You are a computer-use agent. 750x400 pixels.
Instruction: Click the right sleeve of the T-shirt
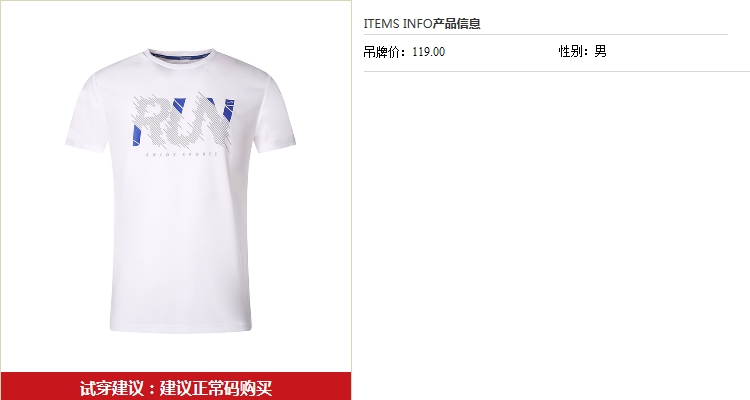pyautogui.click(x=275, y=114)
